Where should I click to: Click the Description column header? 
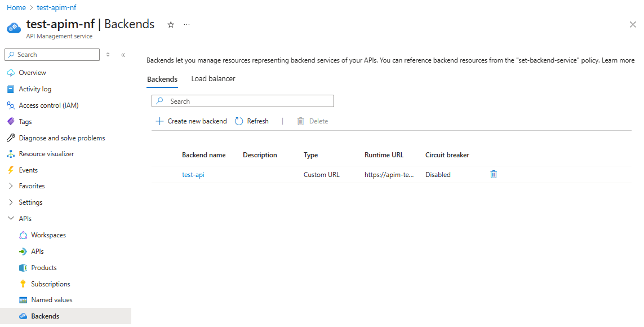pos(260,155)
